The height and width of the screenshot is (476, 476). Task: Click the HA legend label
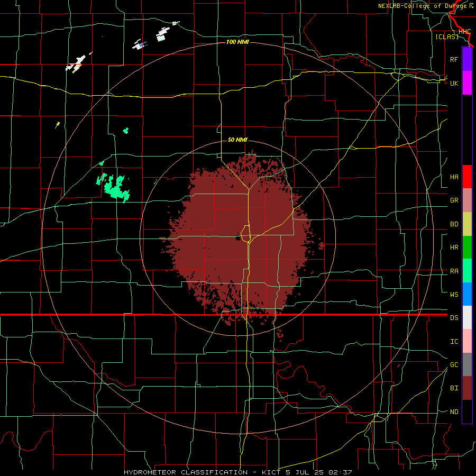(x=454, y=177)
